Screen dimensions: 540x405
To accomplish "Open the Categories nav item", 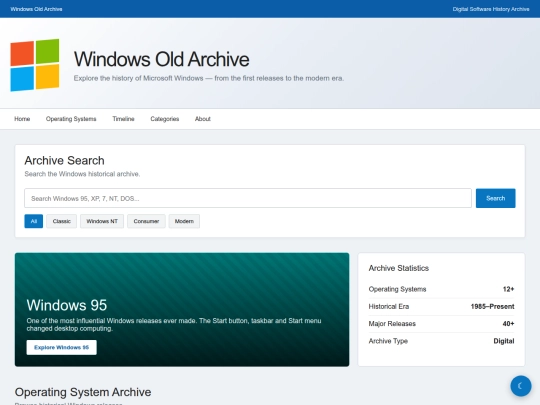I will pyautogui.click(x=165, y=119).
